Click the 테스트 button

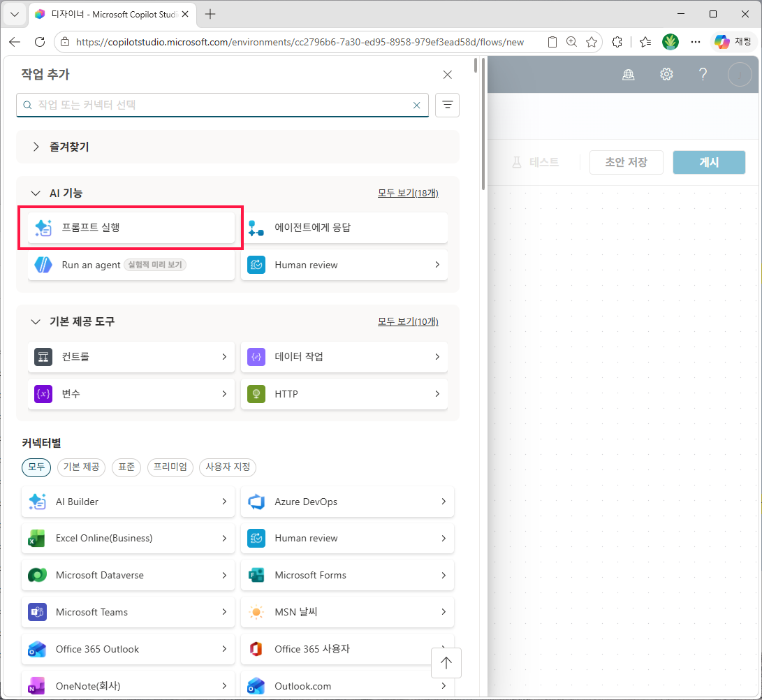click(536, 162)
